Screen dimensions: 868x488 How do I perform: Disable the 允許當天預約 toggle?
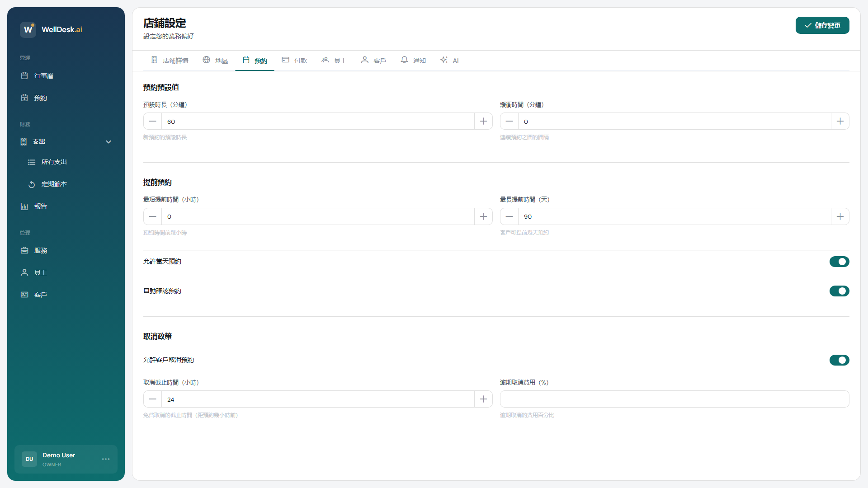tap(839, 262)
